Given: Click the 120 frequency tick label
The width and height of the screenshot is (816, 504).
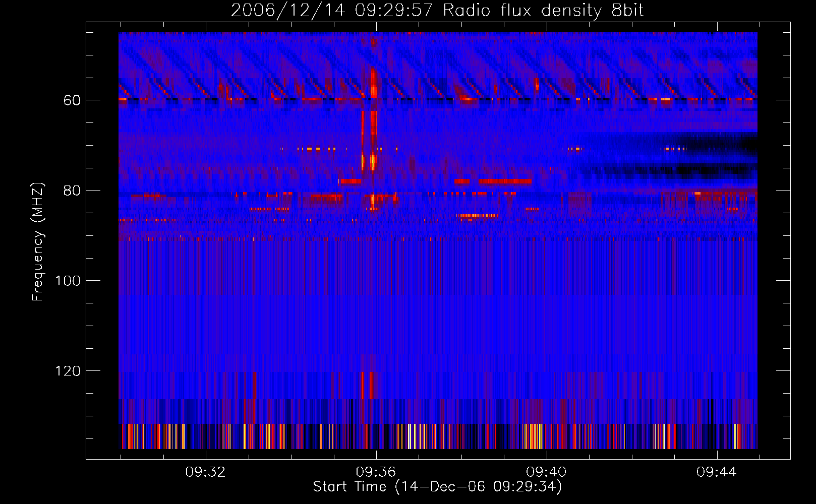Looking at the screenshot, I should (68, 371).
